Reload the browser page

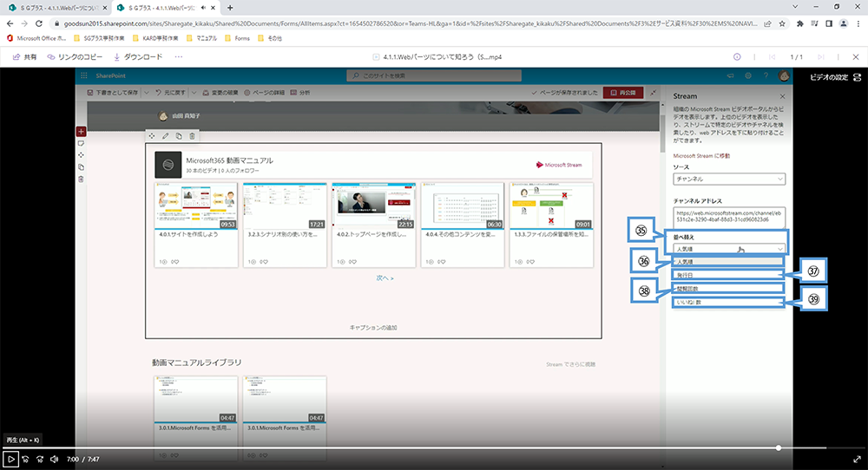(39, 23)
